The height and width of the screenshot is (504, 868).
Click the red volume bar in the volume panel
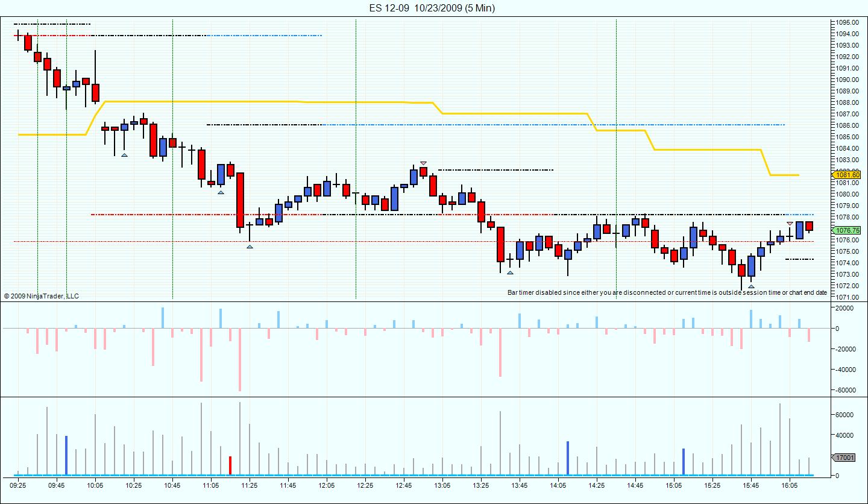coord(230,465)
